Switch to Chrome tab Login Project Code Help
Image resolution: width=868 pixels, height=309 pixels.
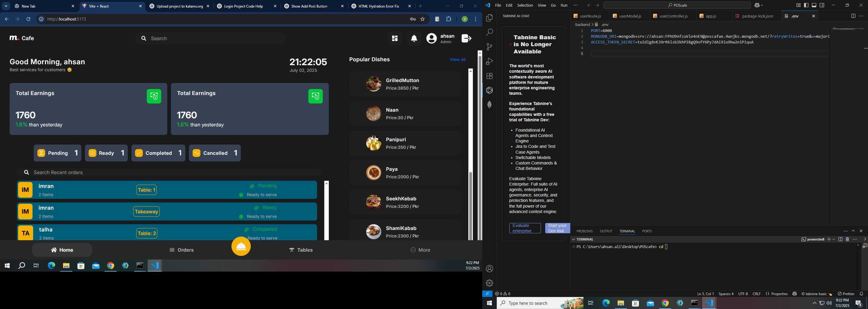point(247,6)
